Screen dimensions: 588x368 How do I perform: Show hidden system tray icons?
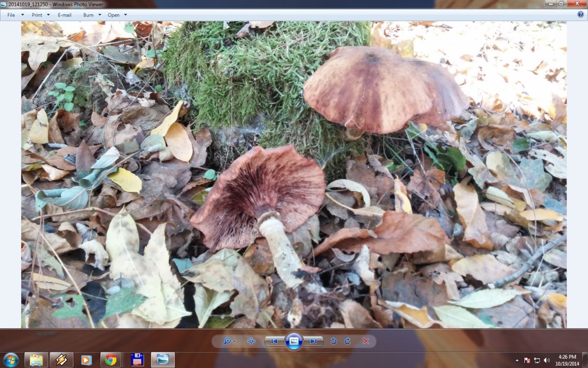click(x=517, y=360)
